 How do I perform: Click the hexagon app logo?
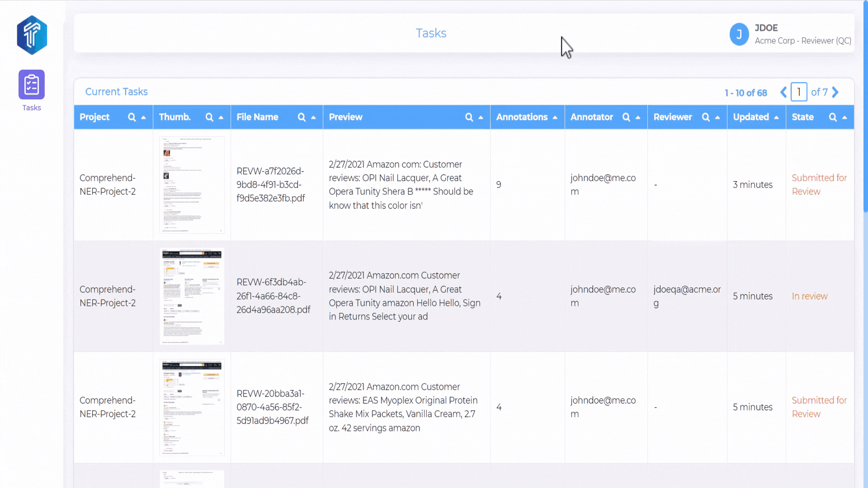32,35
